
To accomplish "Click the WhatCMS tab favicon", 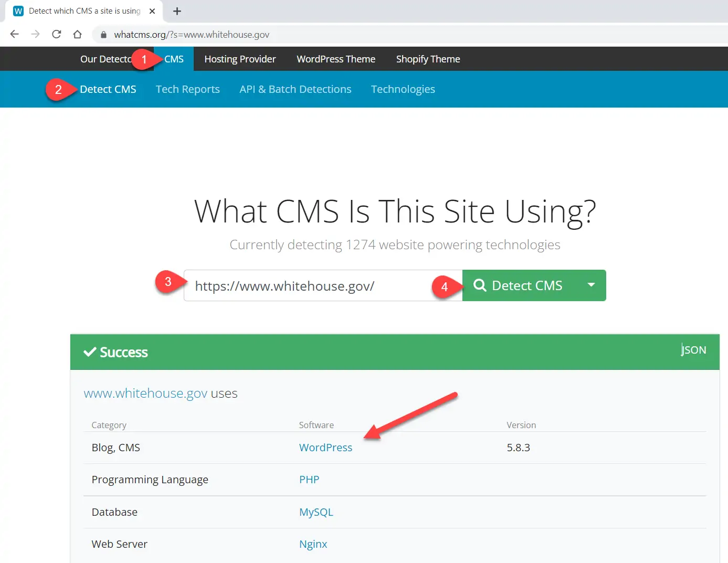I will click(x=18, y=11).
